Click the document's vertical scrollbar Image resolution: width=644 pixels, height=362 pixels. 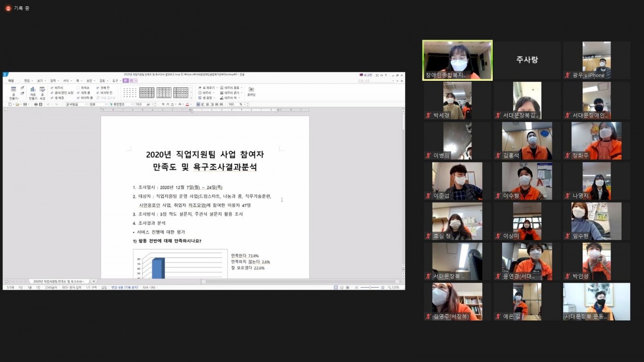pos(403,188)
